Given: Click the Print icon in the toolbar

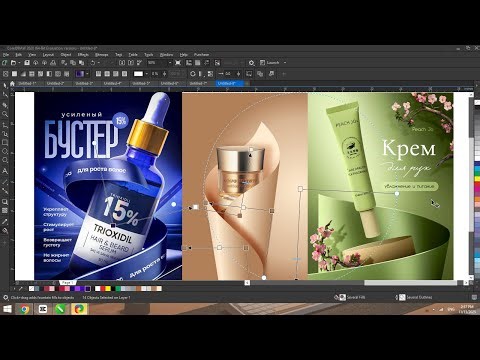Looking at the screenshot, I should [x=53, y=63].
